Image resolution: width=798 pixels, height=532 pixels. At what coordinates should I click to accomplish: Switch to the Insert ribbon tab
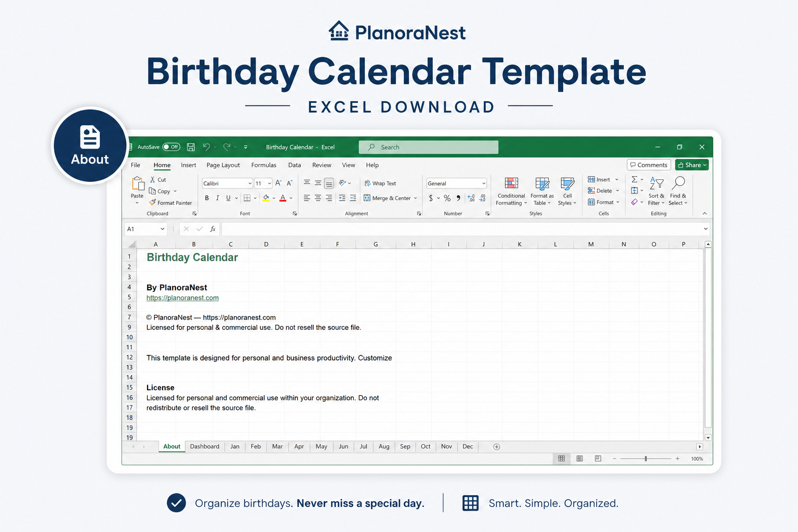tap(189, 165)
